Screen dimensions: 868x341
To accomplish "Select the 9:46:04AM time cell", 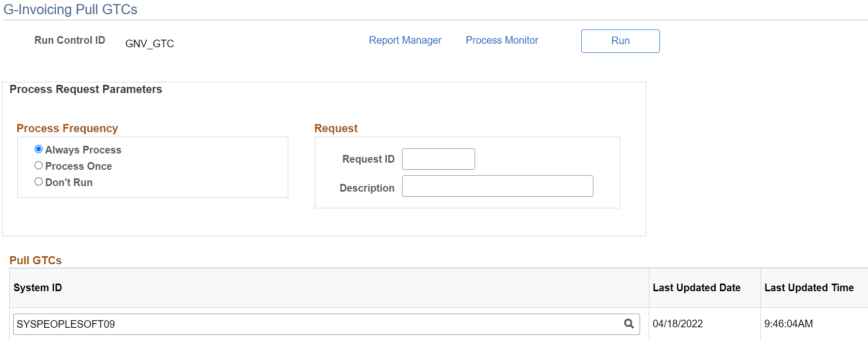I will 788,324.
